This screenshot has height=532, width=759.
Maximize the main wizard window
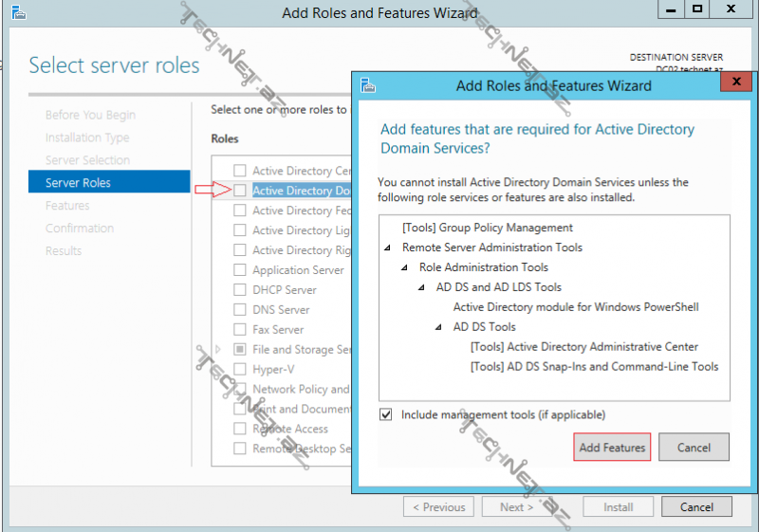pos(697,9)
